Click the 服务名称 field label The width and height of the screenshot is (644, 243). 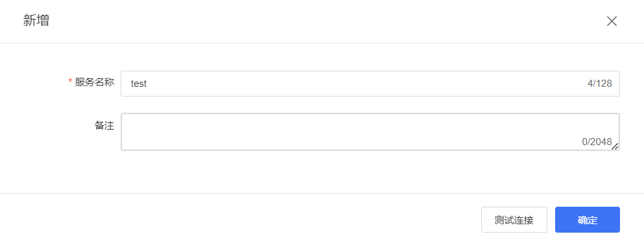tap(95, 82)
